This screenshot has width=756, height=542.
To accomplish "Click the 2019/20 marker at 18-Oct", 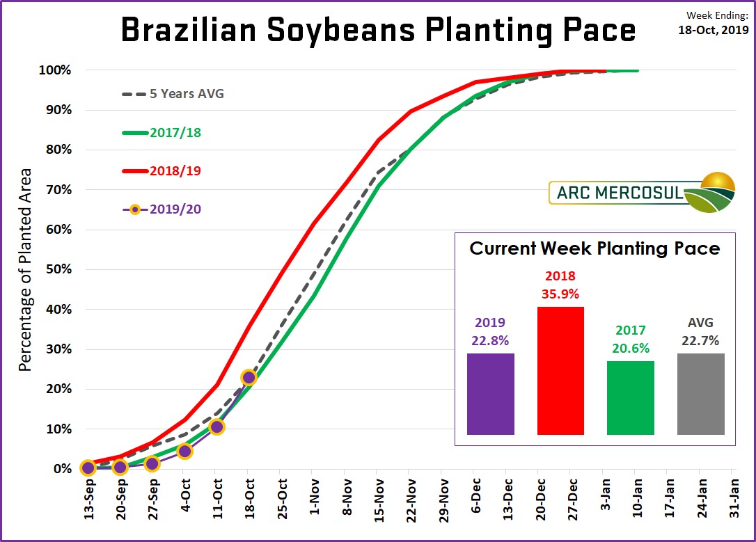I will 249,377.
